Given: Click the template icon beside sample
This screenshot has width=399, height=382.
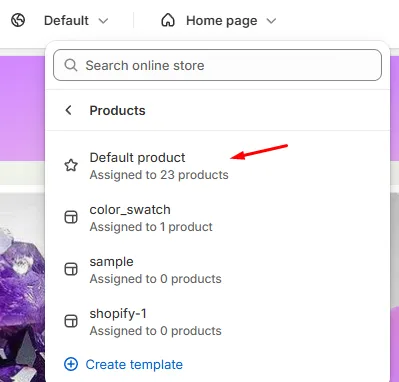Looking at the screenshot, I should click(x=71, y=269).
